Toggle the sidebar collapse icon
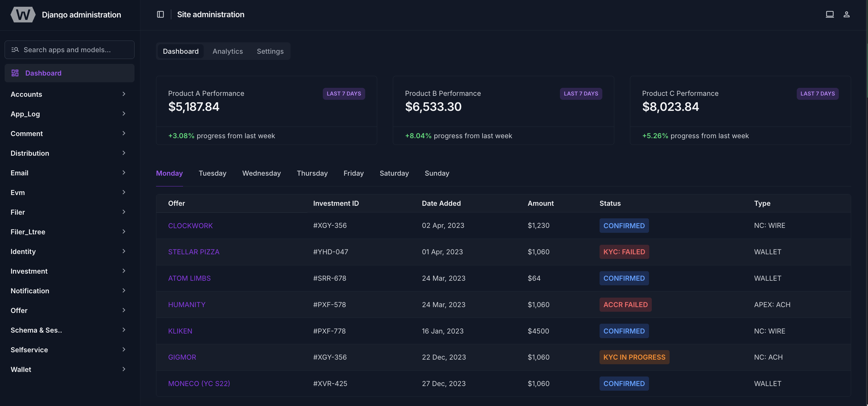 coord(160,14)
